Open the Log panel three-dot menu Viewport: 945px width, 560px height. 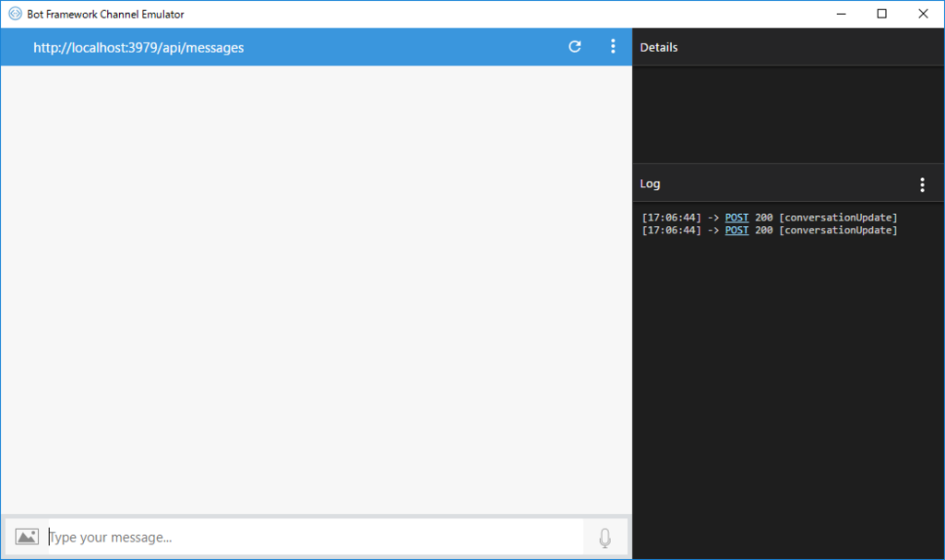pyautogui.click(x=922, y=185)
